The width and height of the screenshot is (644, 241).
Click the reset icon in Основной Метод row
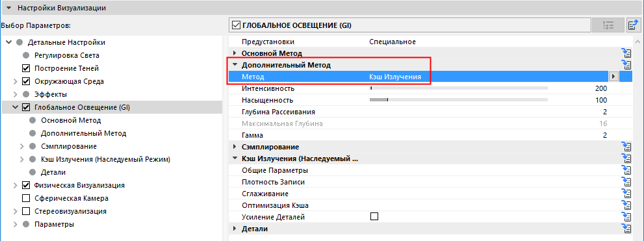626,53
